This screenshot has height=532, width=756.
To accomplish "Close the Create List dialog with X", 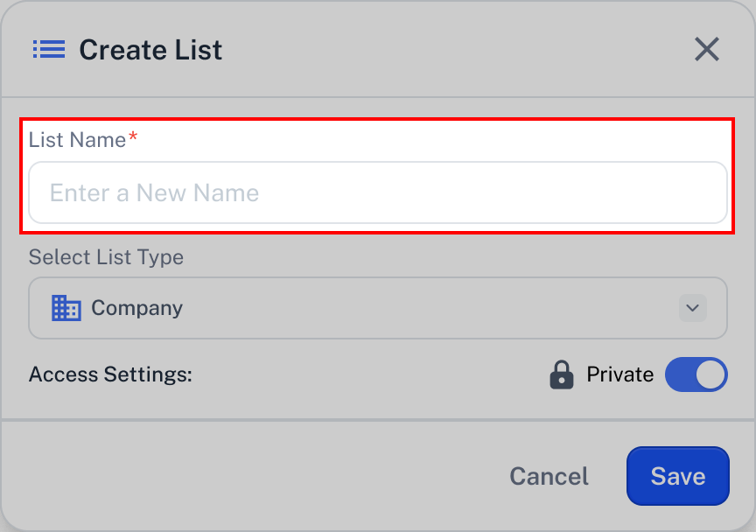I will pyautogui.click(x=707, y=49).
